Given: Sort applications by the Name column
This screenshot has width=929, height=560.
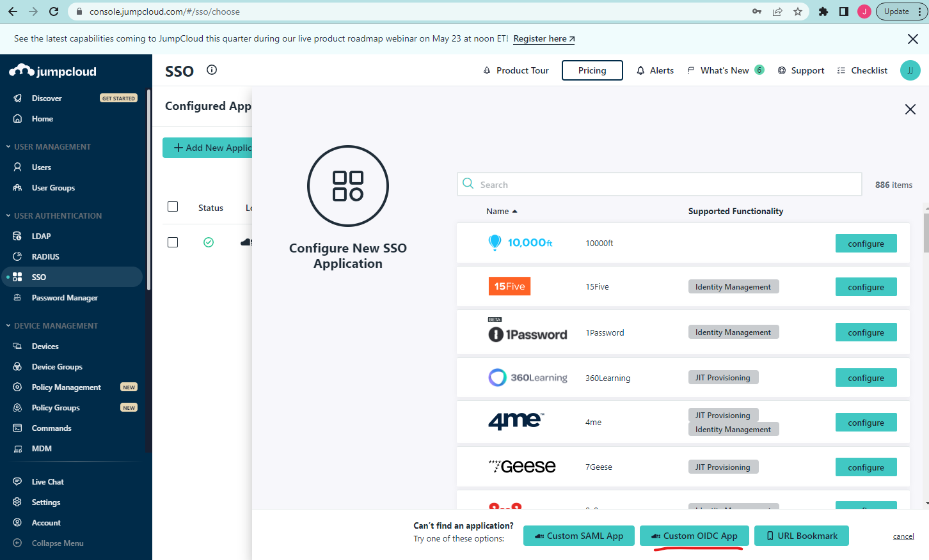Looking at the screenshot, I should coord(502,212).
